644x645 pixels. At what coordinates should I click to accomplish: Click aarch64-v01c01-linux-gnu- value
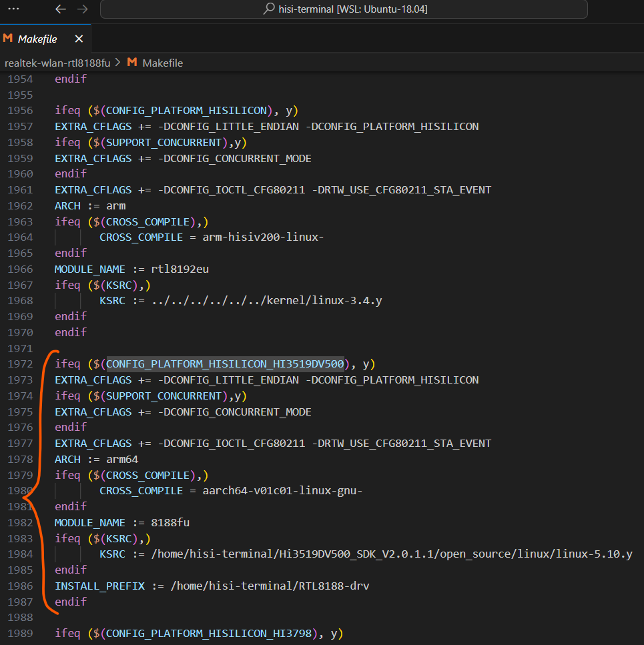282,491
